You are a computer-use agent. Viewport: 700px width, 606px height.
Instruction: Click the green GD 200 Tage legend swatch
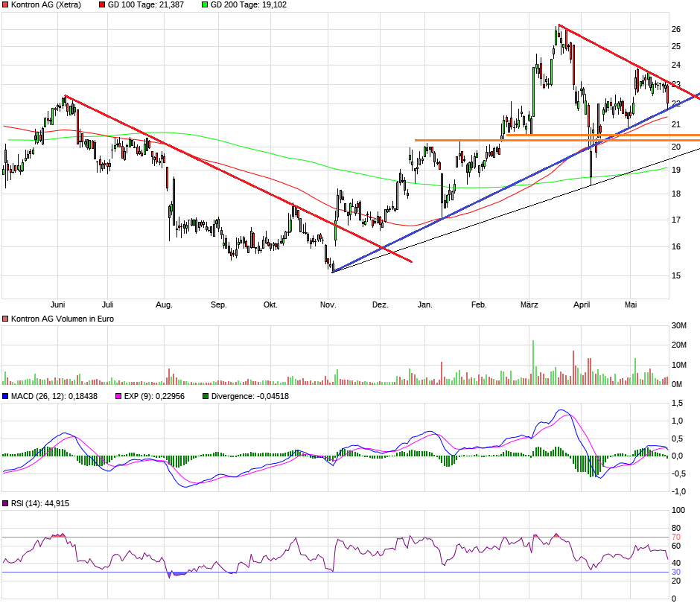pos(205,5)
